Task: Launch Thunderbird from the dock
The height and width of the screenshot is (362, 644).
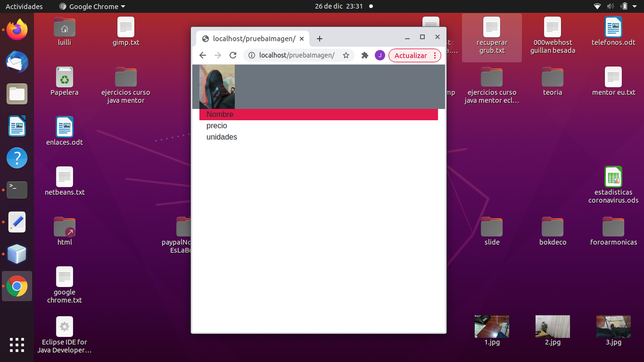Action: [17, 62]
